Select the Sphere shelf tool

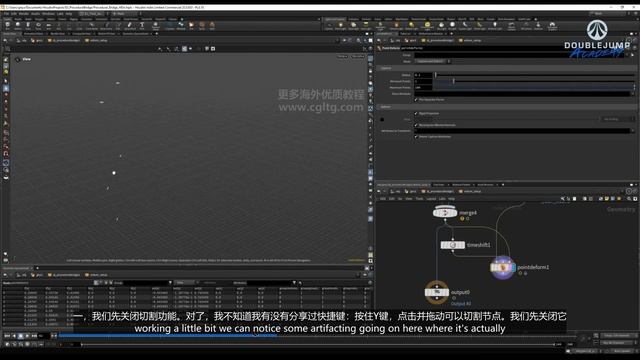click(x=18, y=26)
